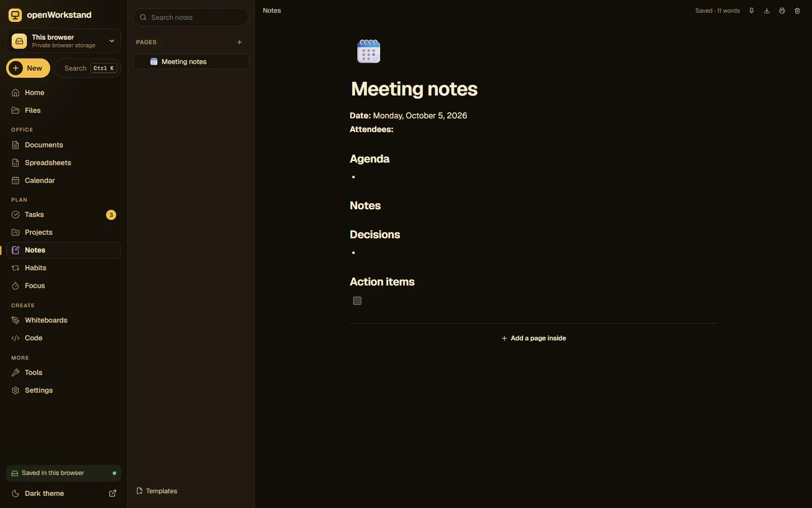Go to Projects
Viewport: 812px width, 508px height.
(x=63, y=232)
